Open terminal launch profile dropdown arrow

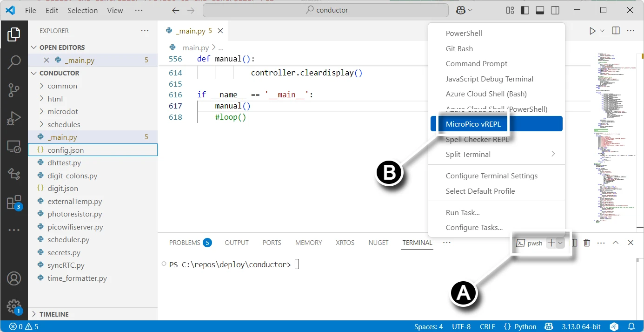[x=560, y=243]
